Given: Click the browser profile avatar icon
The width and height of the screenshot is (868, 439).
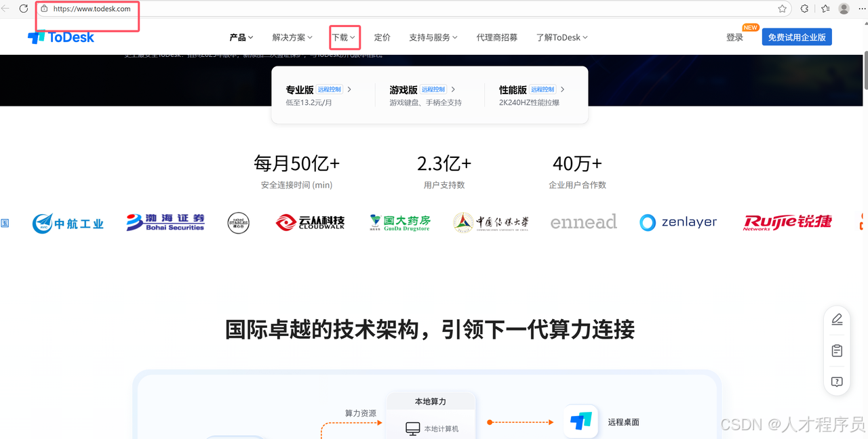Looking at the screenshot, I should (843, 9).
